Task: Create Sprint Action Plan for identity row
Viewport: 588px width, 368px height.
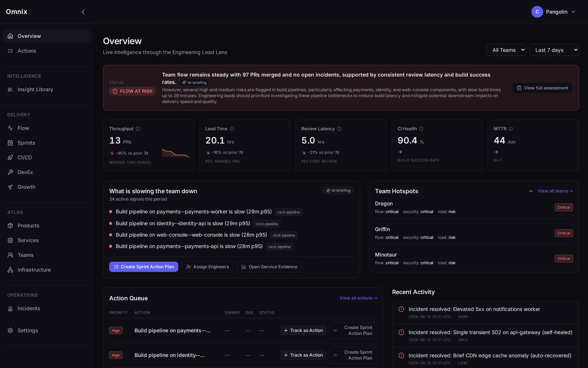Action: pyautogui.click(x=353, y=355)
